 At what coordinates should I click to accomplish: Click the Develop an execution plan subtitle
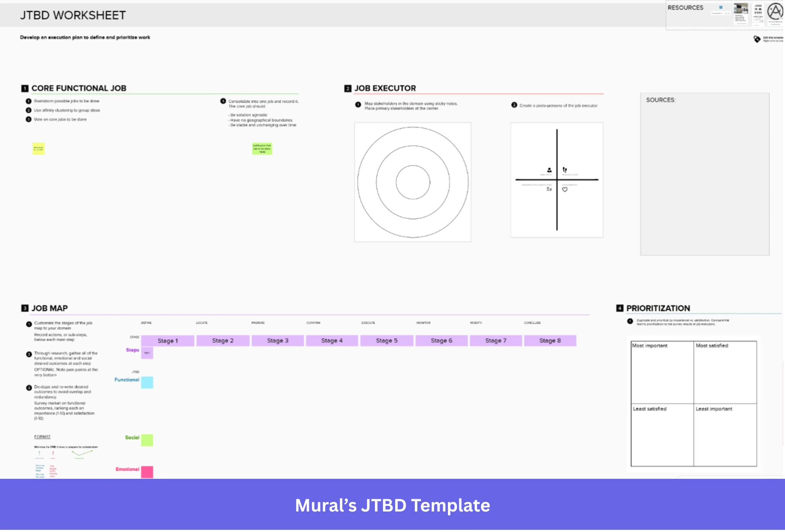(x=85, y=38)
